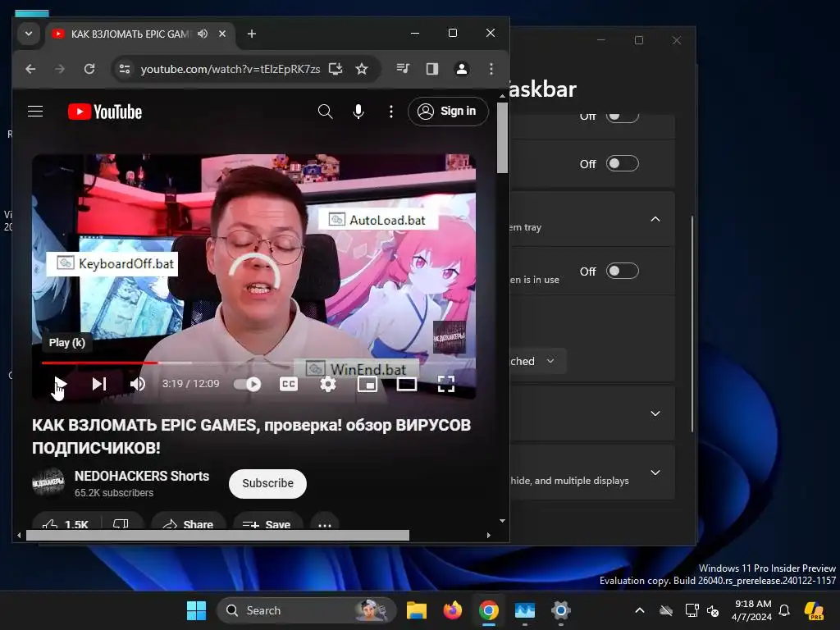Screen dimensions: 840x630
Task: Click install app icon in address bar
Action: pyautogui.click(x=336, y=69)
